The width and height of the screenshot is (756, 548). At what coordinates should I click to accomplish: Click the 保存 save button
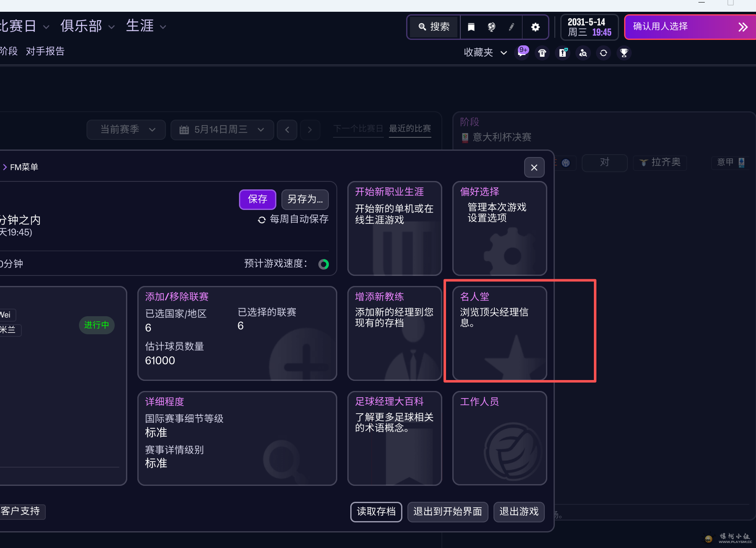click(x=257, y=199)
